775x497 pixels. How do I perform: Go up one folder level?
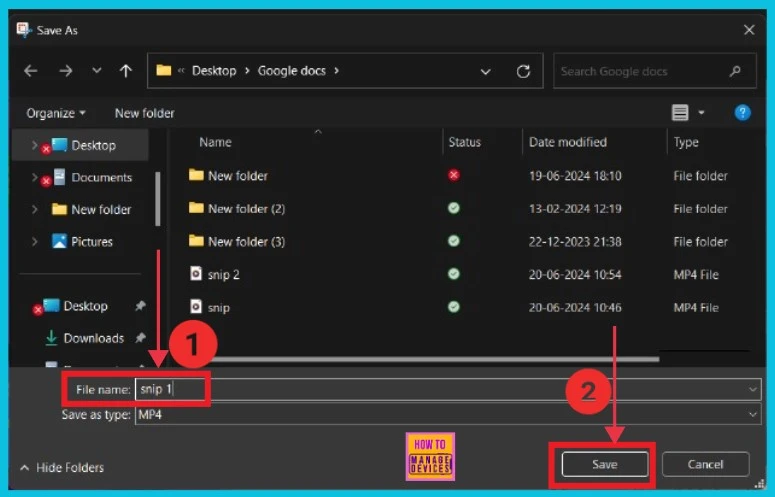126,71
